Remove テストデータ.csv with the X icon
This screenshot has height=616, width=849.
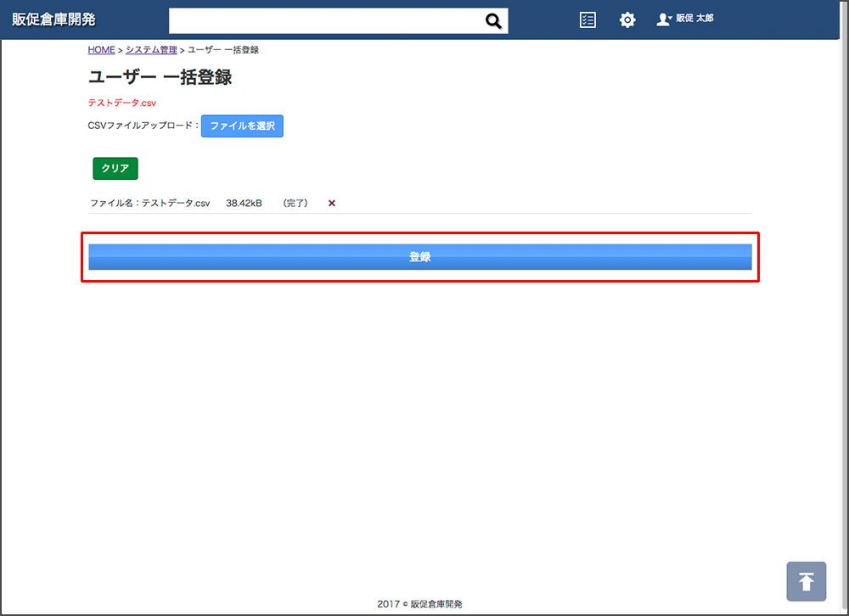tap(331, 203)
